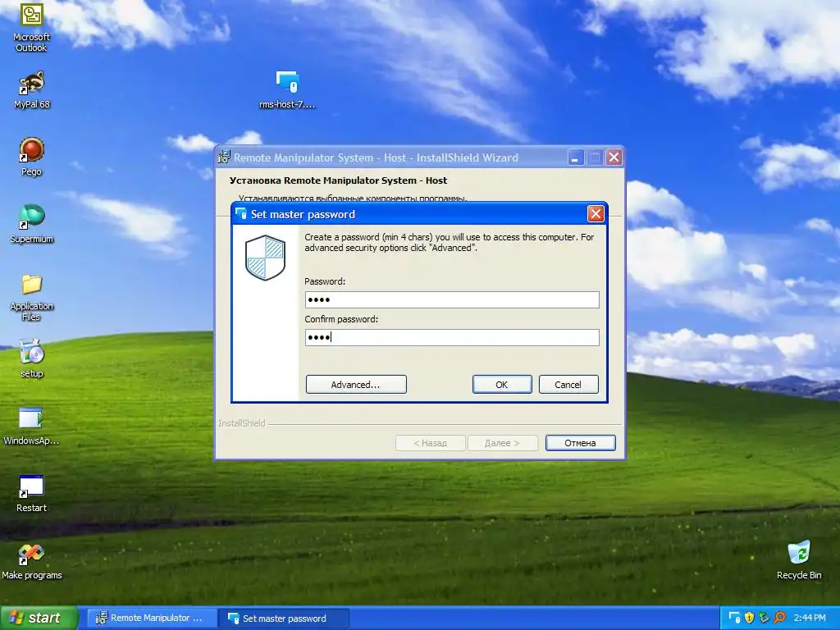This screenshot has height=630, width=840.
Task: Minimize the InstallShield Wizard window
Action: point(576,157)
